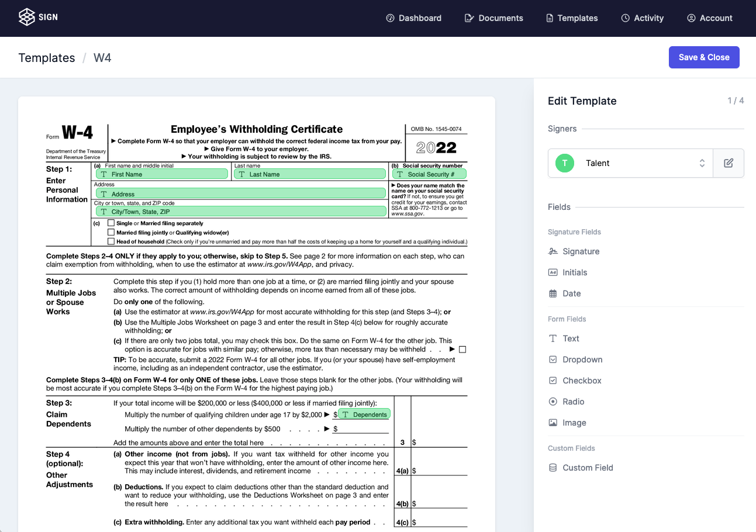Click the Checkbox field icon
This screenshot has height=532, width=756.
553,381
